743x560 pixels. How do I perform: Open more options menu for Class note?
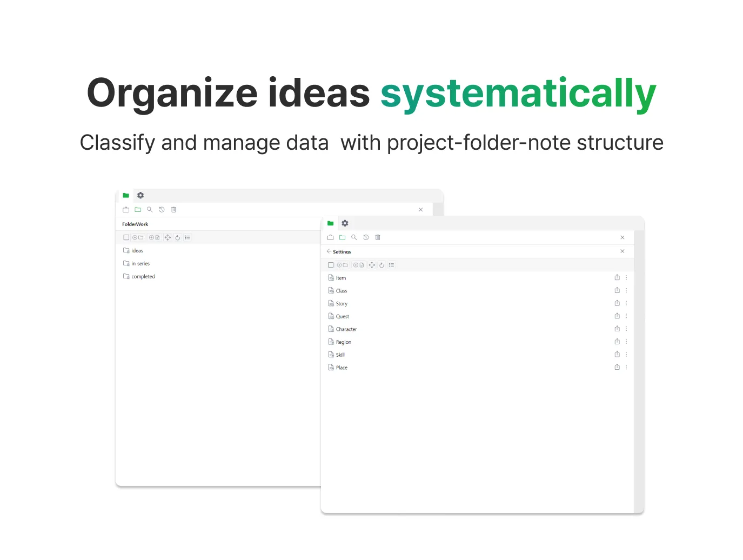[x=626, y=290]
